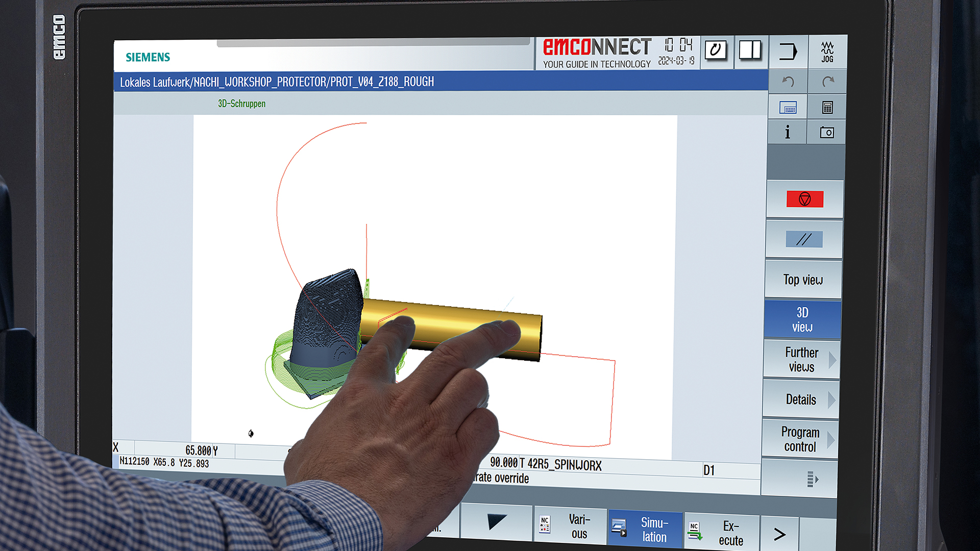Image resolution: width=980 pixels, height=551 pixels.
Task: Click the redo arrow icon
Action: coord(827,82)
